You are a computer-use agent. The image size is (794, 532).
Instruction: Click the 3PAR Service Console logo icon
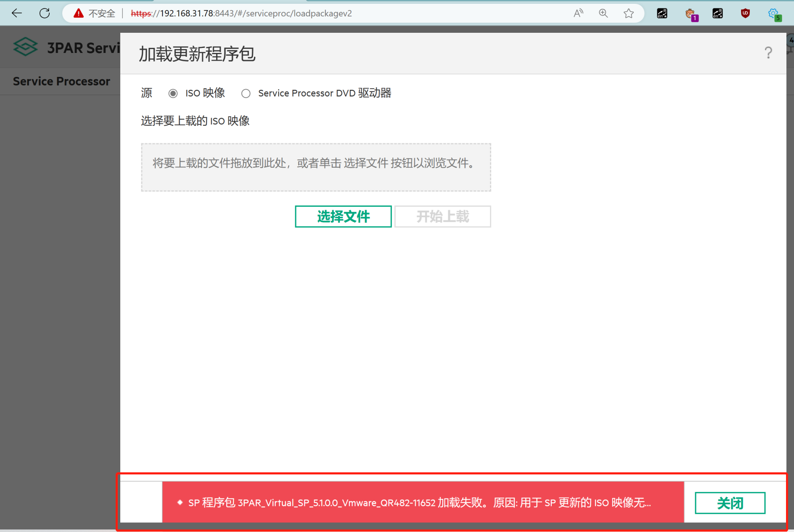point(25,47)
